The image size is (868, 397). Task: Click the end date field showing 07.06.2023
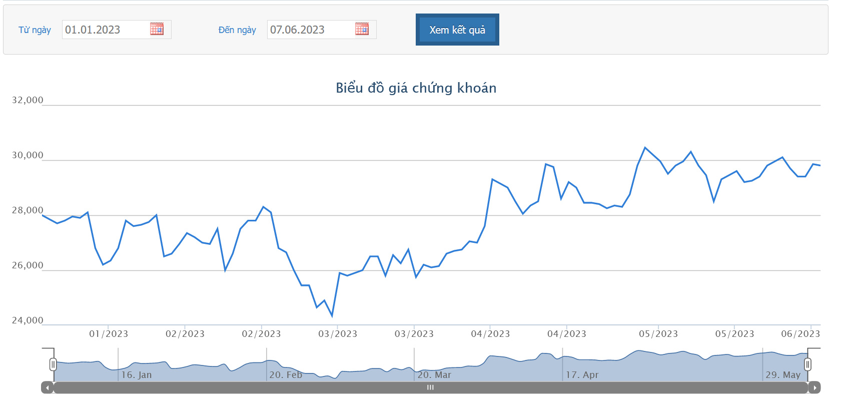[310, 30]
